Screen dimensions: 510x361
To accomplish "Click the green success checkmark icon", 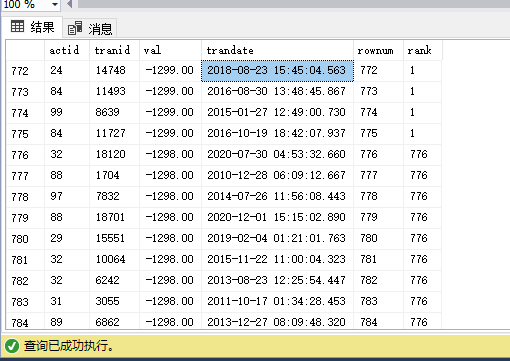I will (x=12, y=346).
